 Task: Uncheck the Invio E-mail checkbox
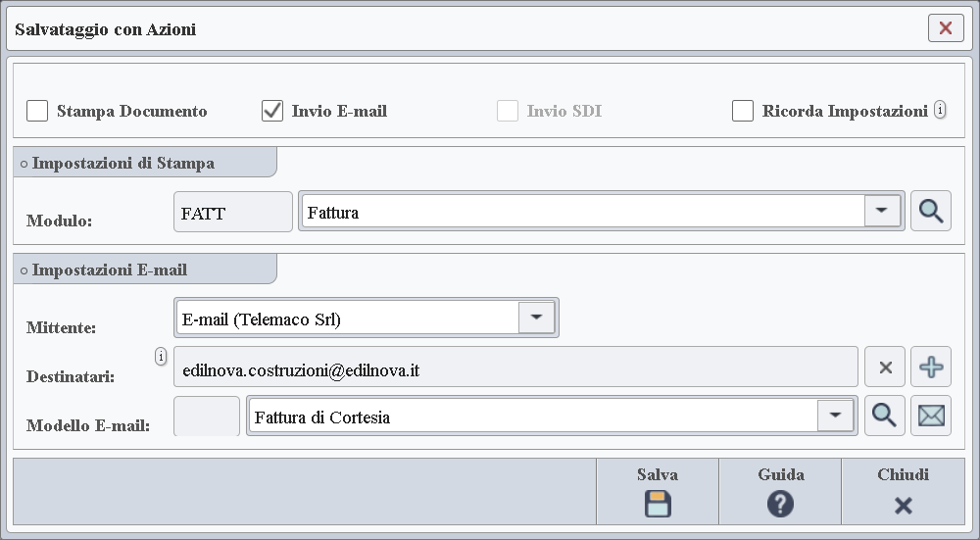(x=272, y=111)
